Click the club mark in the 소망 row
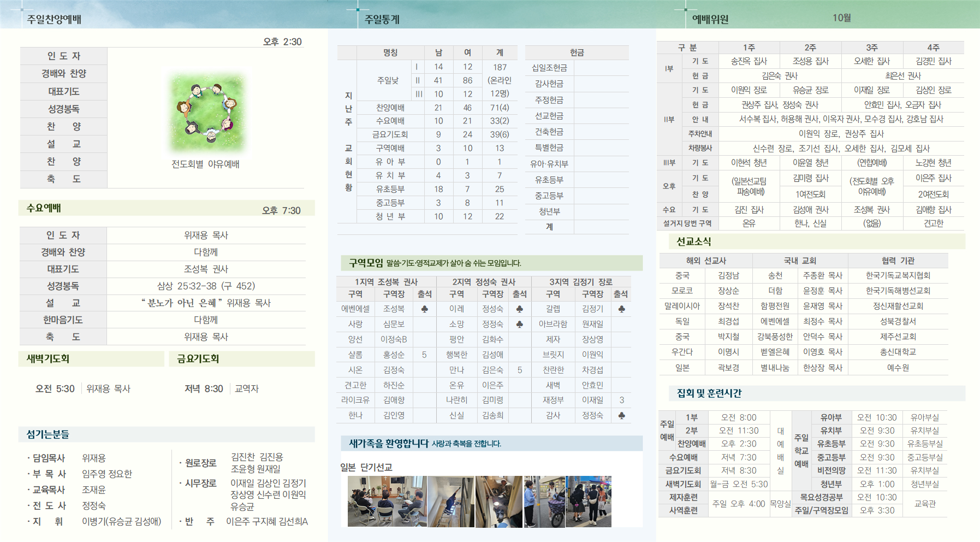The width and height of the screenshot is (980, 542). click(519, 324)
